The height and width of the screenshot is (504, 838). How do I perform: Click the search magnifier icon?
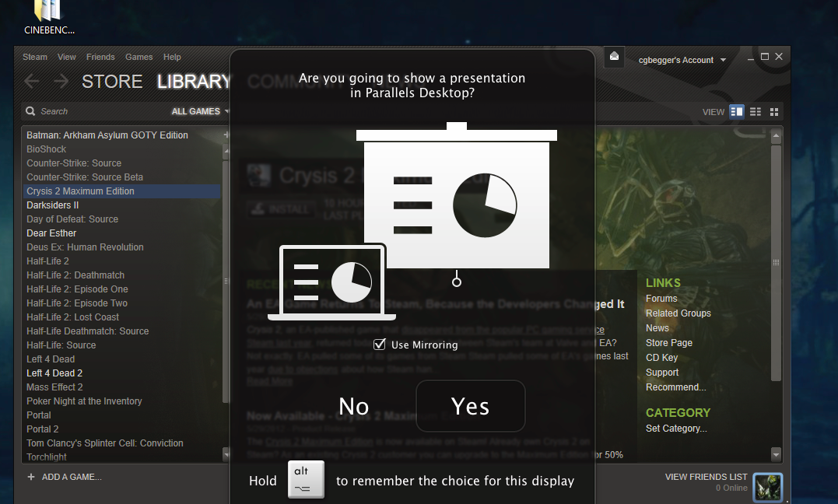click(x=30, y=111)
